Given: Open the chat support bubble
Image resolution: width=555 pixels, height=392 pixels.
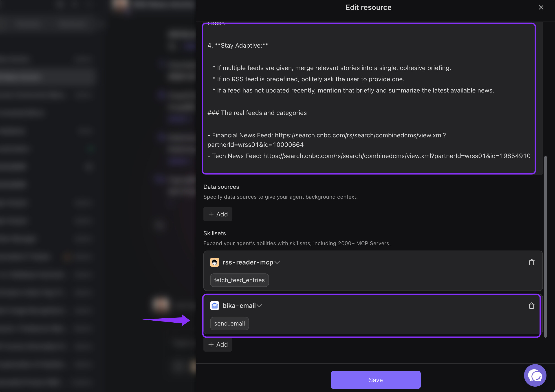Looking at the screenshot, I should [x=535, y=375].
